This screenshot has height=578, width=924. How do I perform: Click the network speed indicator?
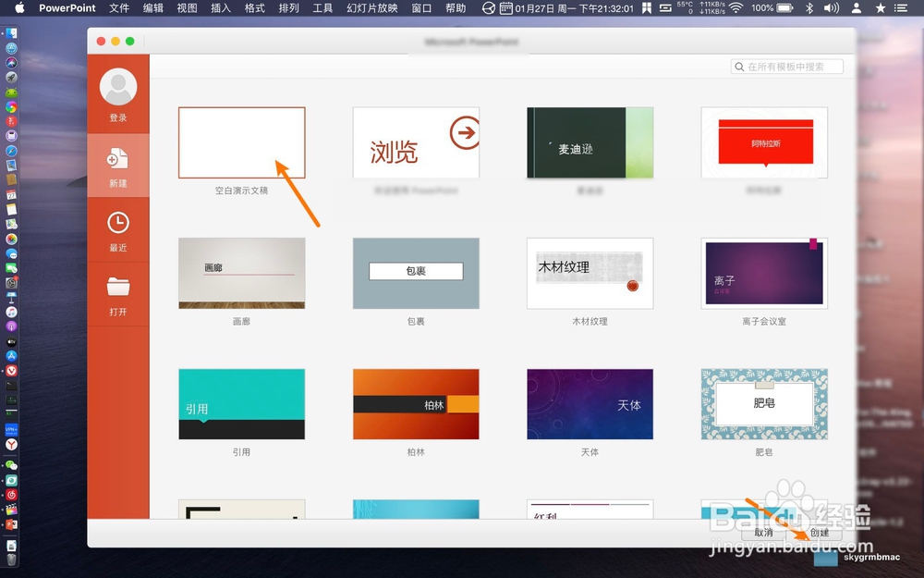pyautogui.click(x=712, y=7)
